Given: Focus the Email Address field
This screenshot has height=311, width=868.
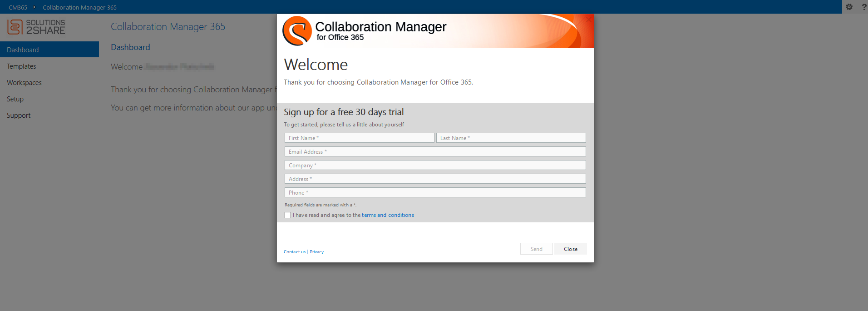Looking at the screenshot, I should tap(435, 151).
